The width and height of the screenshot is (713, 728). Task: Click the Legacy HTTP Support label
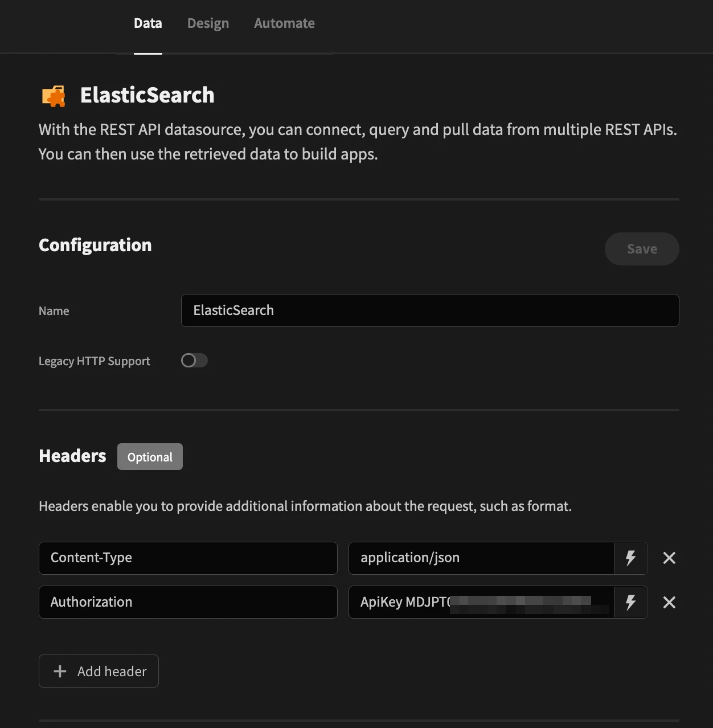(95, 361)
